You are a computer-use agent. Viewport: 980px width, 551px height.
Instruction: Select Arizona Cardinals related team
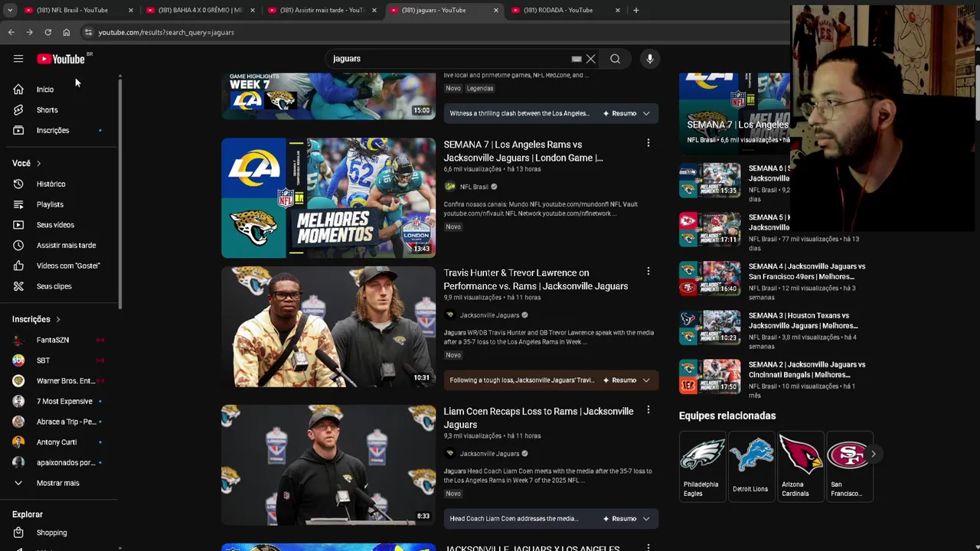click(799, 467)
